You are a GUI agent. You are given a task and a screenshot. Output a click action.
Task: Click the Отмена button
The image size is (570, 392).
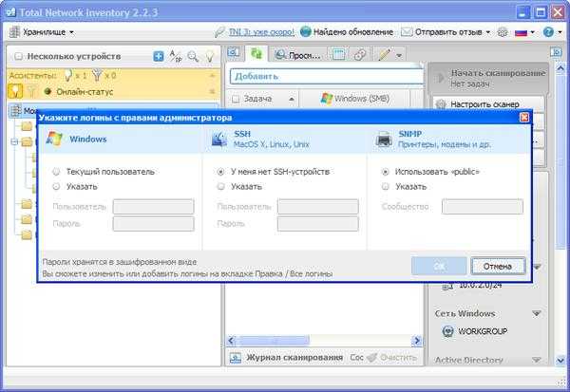pos(498,266)
